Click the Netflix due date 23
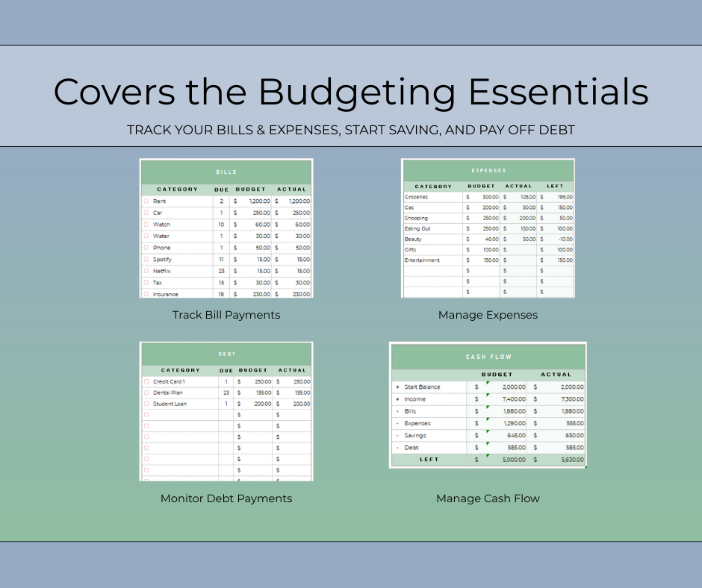702x588 pixels. coord(221,271)
